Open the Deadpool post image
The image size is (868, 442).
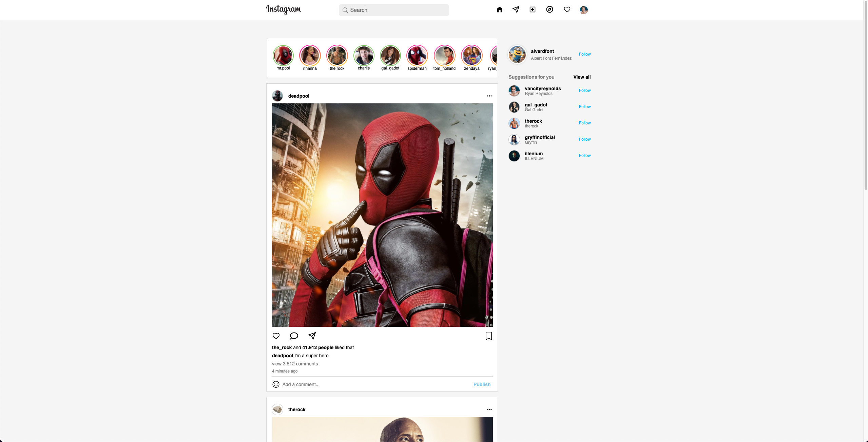coord(382,215)
